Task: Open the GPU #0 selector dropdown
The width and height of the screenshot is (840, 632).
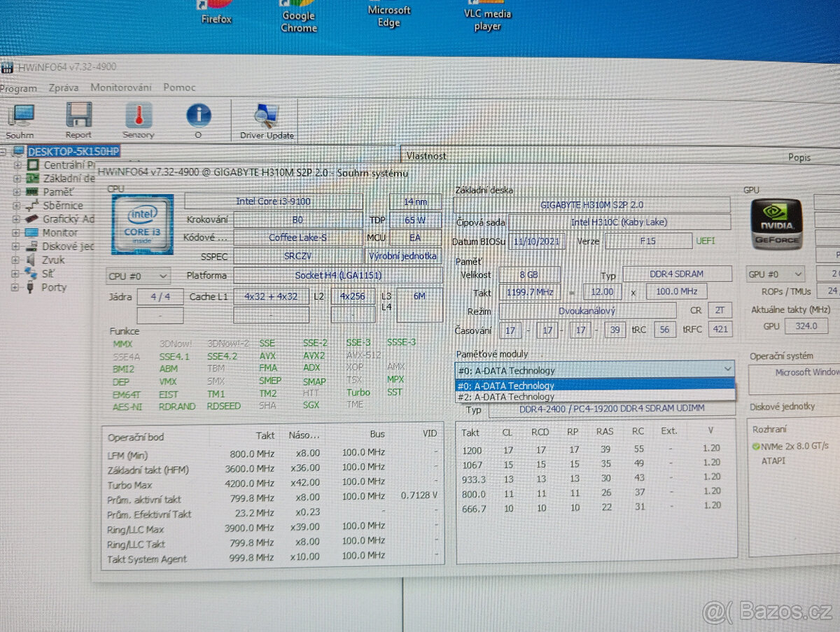Action: click(775, 274)
